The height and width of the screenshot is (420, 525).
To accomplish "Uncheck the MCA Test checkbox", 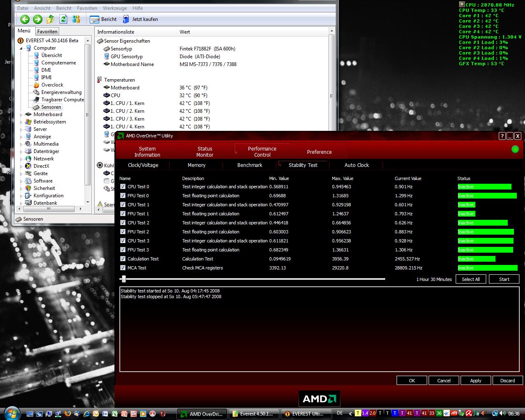I will point(123,268).
